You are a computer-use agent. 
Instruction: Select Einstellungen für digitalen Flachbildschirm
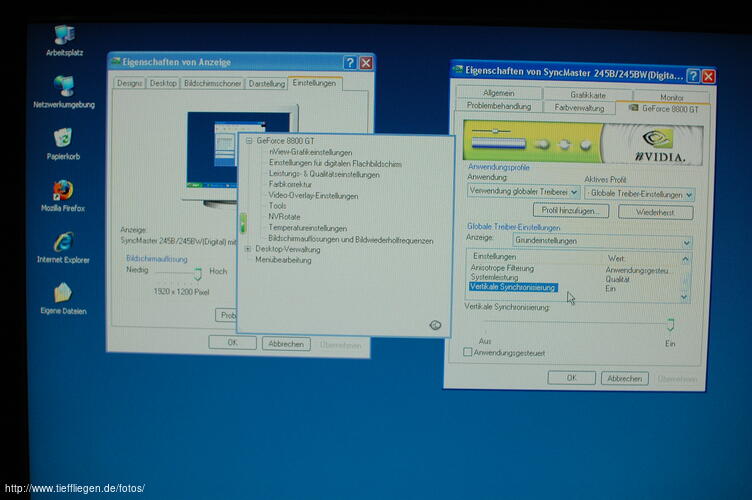pyautogui.click(x=335, y=163)
